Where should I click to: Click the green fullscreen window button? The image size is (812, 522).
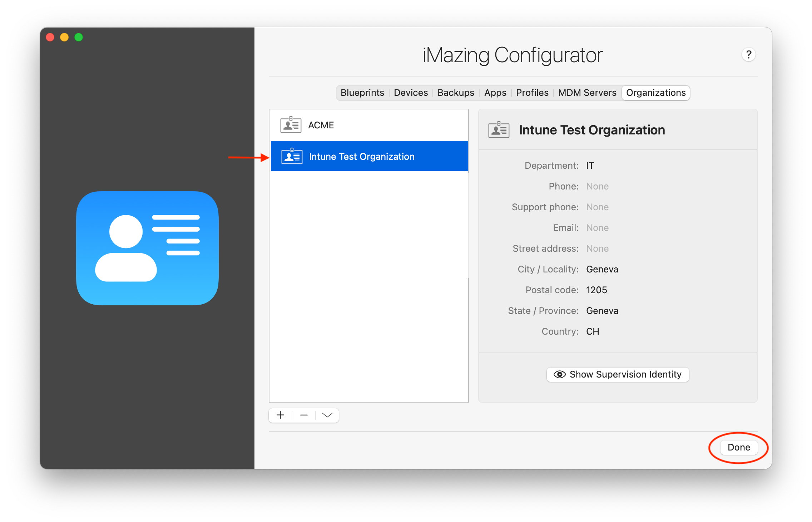pos(79,37)
